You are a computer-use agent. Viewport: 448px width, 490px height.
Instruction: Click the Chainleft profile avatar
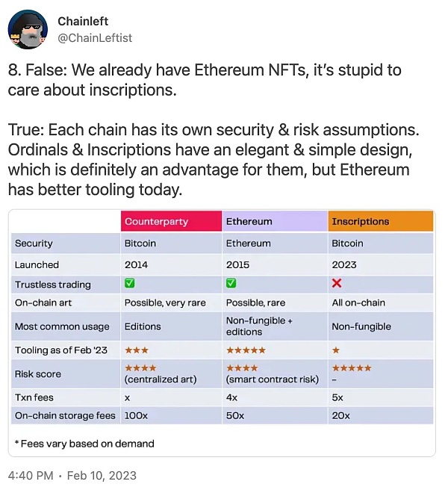28,29
